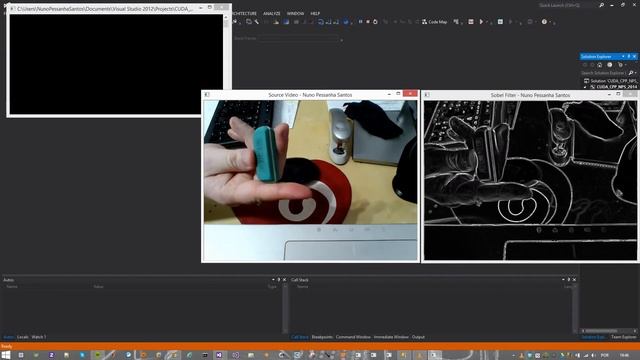Viewport: 640px width, 360px height.
Task: Click the Solution Explorer search magnifier icon
Action: coord(631,73)
